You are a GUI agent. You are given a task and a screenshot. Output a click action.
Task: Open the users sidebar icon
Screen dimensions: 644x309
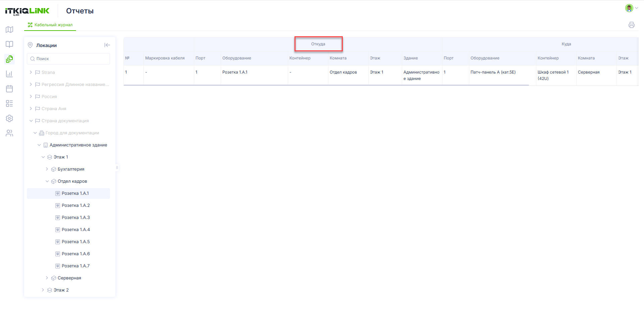pyautogui.click(x=9, y=133)
